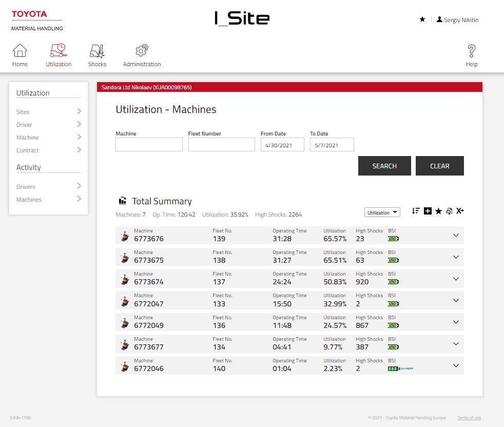
Task: Expand machine 6772047 row details
Action: click(456, 300)
